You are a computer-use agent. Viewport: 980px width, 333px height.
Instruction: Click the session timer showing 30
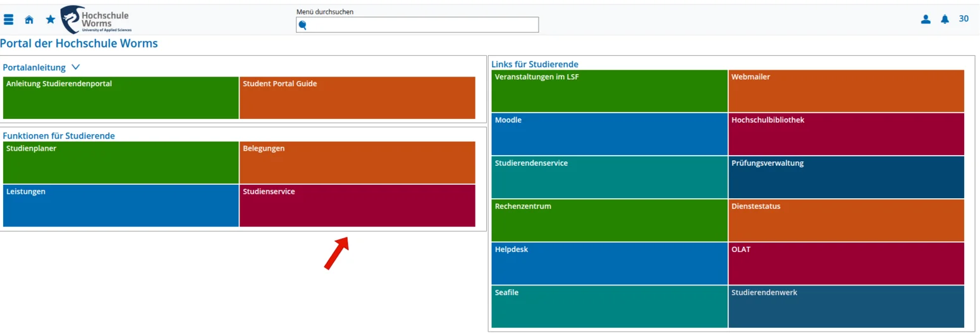[964, 18]
